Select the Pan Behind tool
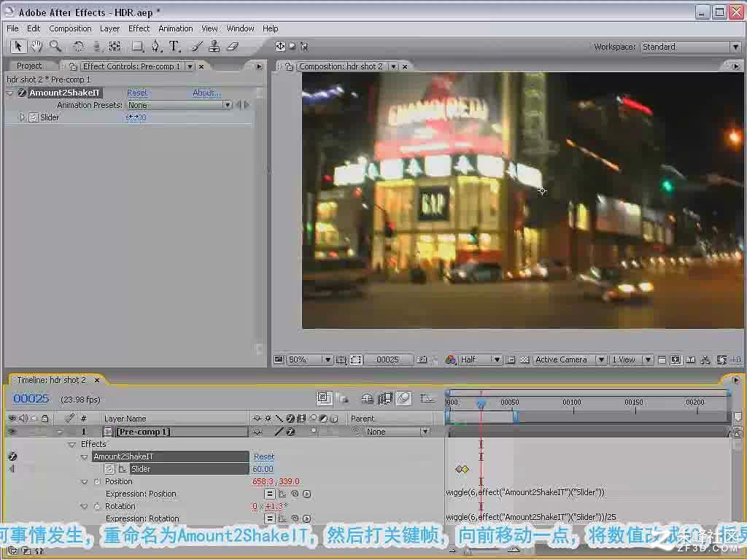Screen dimensions: 747x560 coord(115,46)
